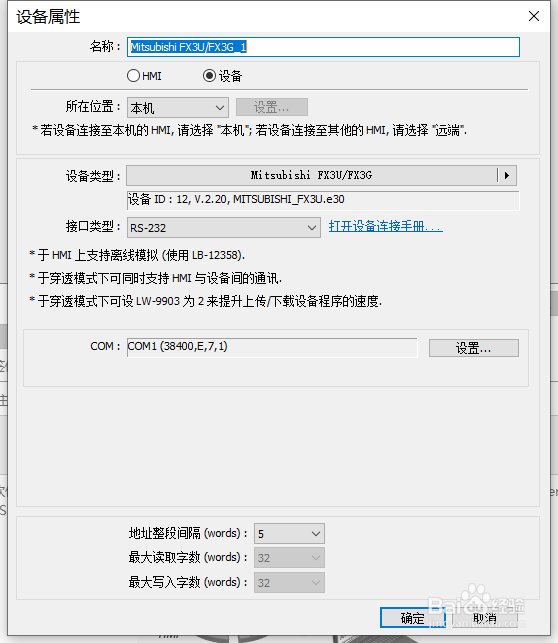Click the 设置 button next to COM
Viewport: 558px width, 643px height.
(x=474, y=348)
